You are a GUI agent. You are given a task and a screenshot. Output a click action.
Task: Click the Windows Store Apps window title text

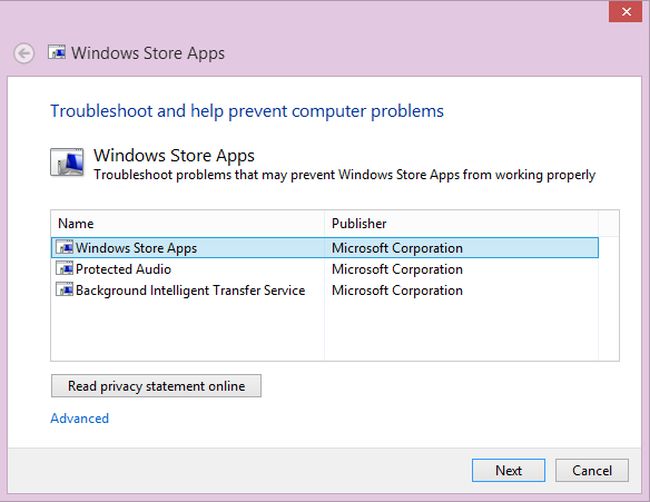click(x=148, y=53)
